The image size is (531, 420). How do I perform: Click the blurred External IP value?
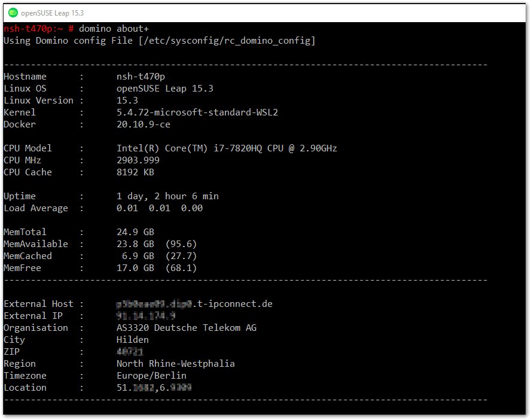click(x=146, y=316)
